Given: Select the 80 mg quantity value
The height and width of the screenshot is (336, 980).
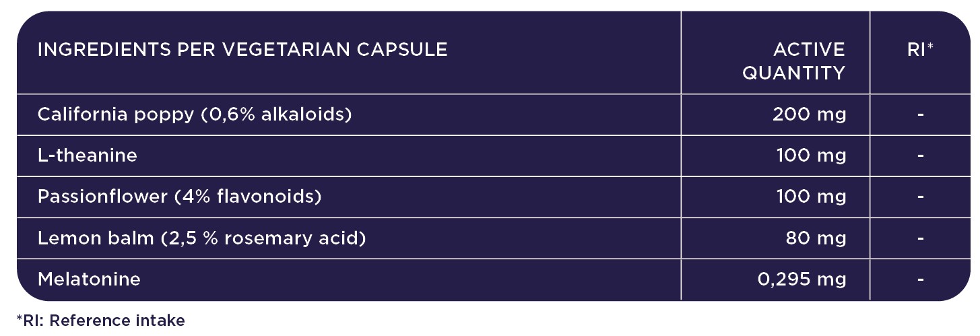Looking at the screenshot, I should [816, 238].
